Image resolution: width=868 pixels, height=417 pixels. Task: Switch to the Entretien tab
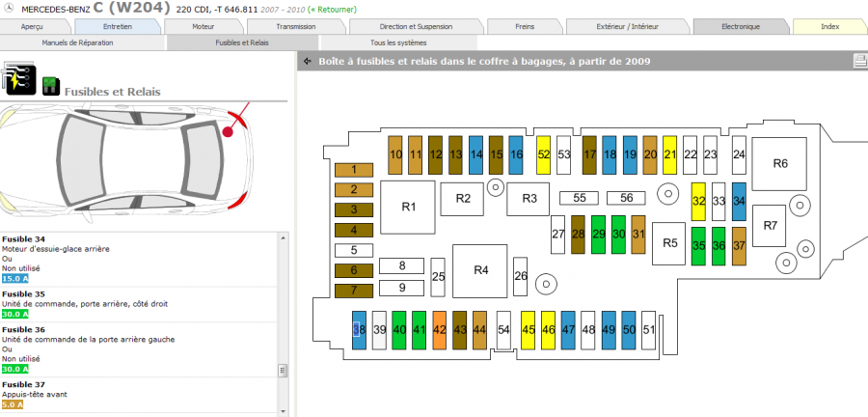(x=118, y=27)
